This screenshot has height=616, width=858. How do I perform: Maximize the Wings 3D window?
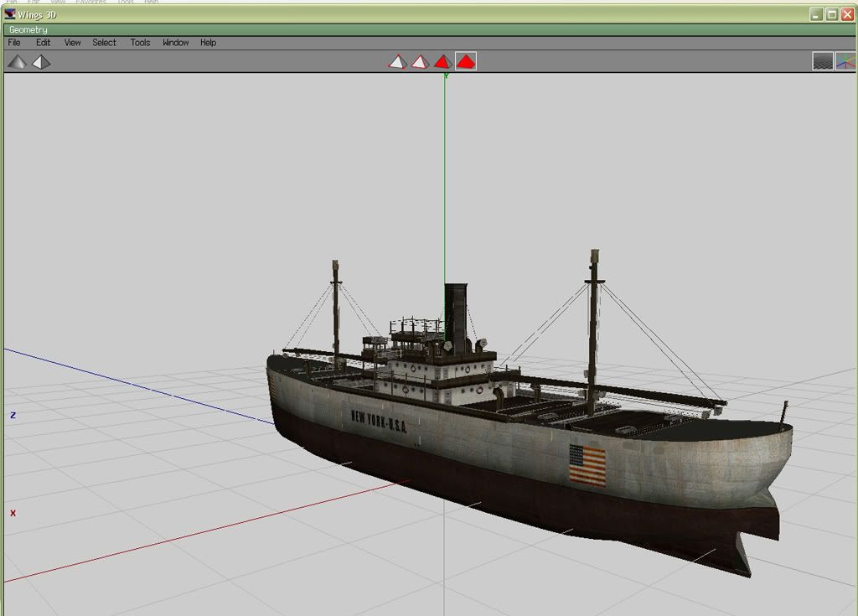point(832,15)
